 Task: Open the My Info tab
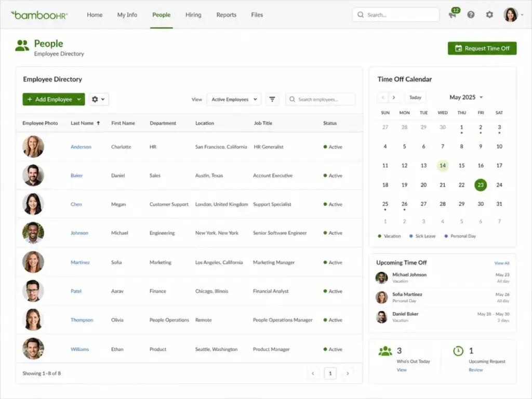[x=127, y=15]
